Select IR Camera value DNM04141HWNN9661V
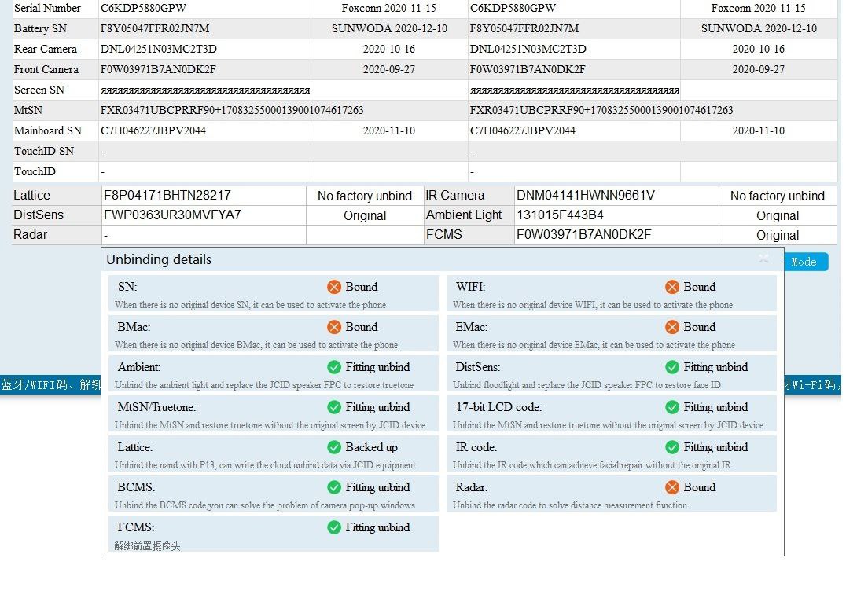The width and height of the screenshot is (868, 591). [x=586, y=196]
